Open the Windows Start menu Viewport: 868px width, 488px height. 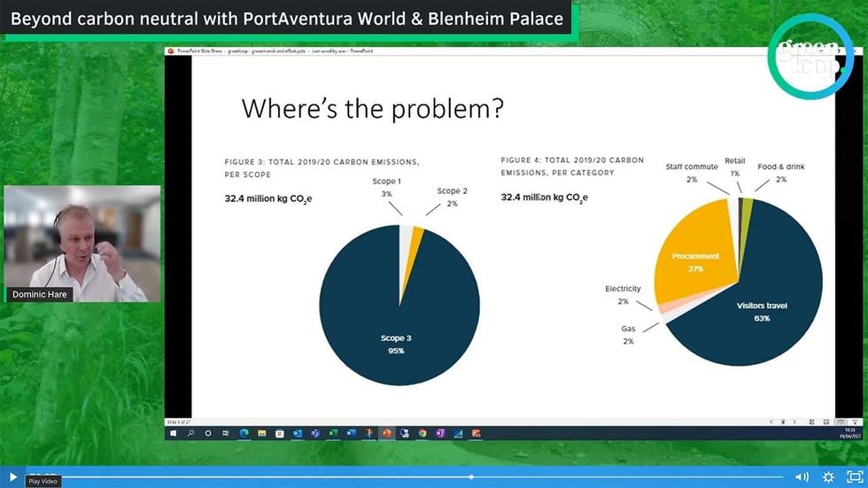pos(174,433)
